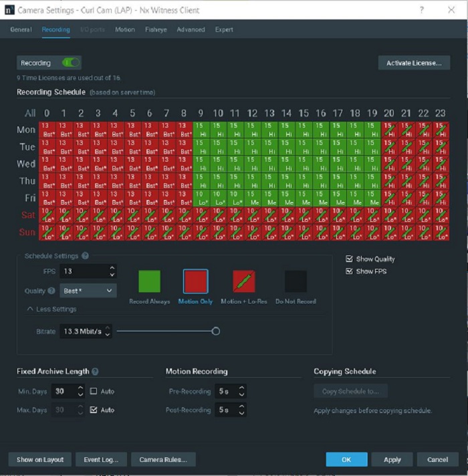Image resolution: width=468 pixels, height=476 pixels.
Task: Click the Friday hour 9 schedule cell
Action: click(201, 199)
